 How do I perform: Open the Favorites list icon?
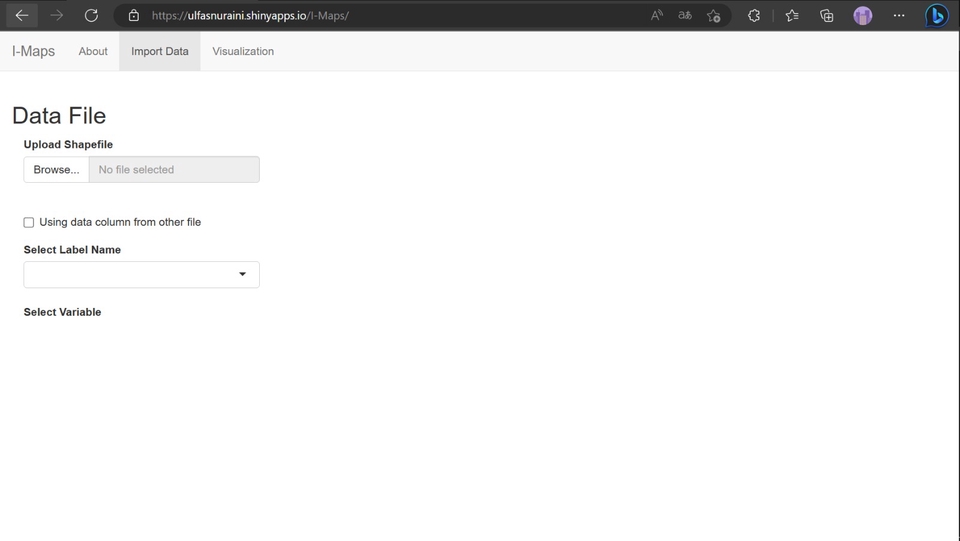click(792, 16)
